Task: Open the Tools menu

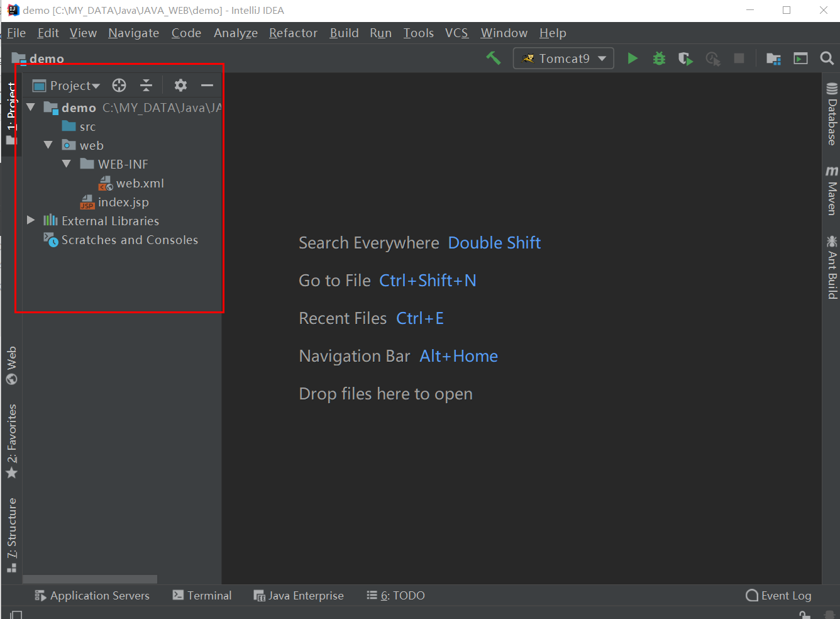Action: point(418,33)
